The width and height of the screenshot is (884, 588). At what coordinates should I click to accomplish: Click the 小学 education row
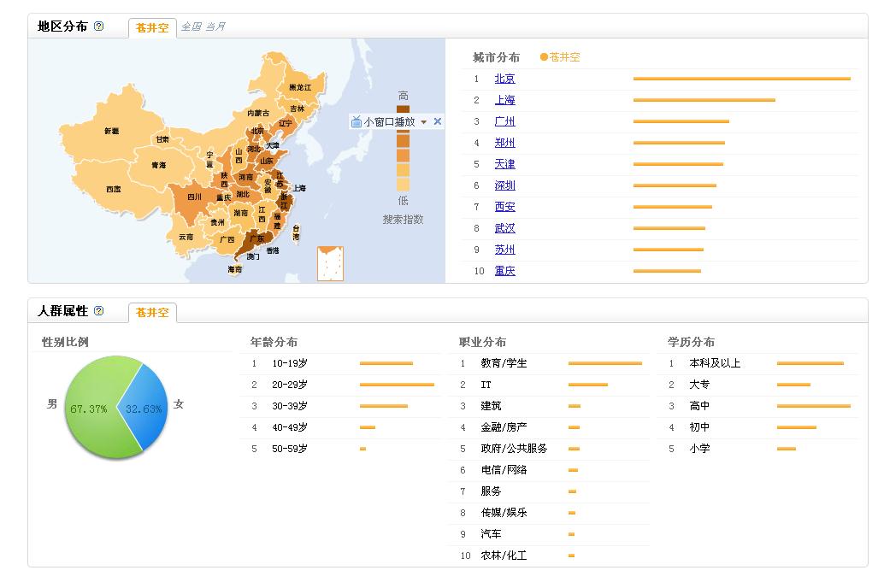[x=758, y=449]
